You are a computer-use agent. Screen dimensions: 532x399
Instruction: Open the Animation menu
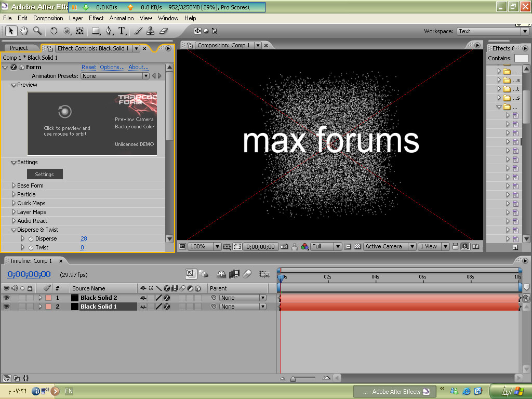click(122, 18)
